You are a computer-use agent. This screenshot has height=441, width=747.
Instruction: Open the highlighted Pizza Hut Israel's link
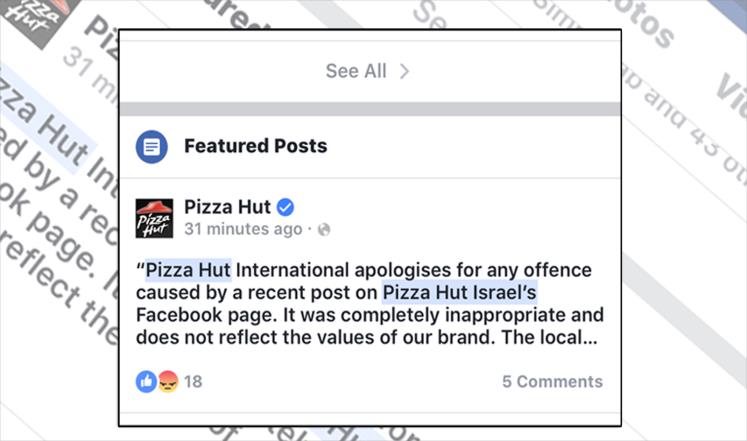pyautogui.click(x=460, y=292)
